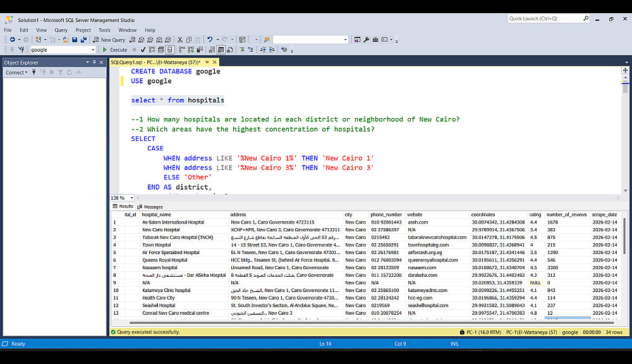Click the Undo arrow icon

(210, 40)
